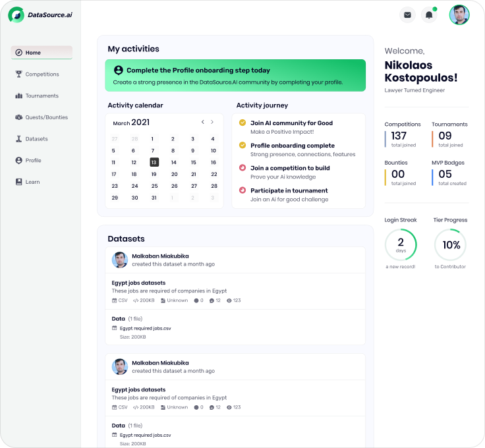
Task: Click the Complete the Profile onboarding banner
Action: click(235, 76)
